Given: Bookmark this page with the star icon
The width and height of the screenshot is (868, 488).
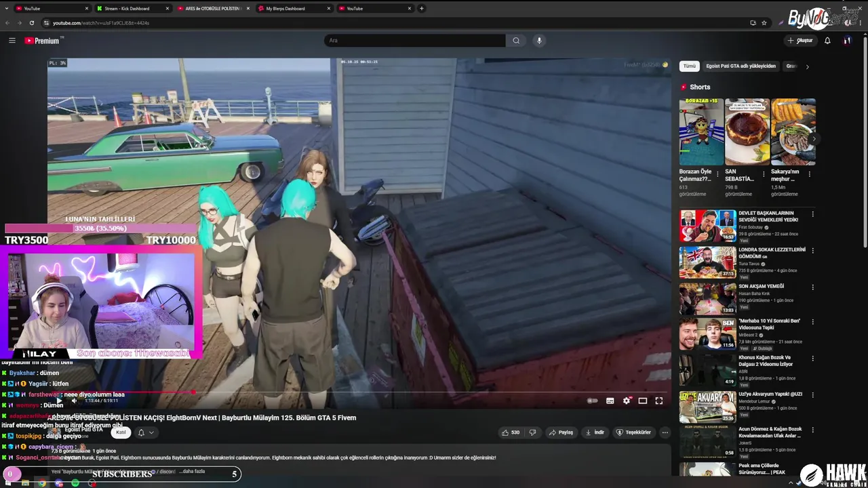Looking at the screenshot, I should click(x=764, y=23).
